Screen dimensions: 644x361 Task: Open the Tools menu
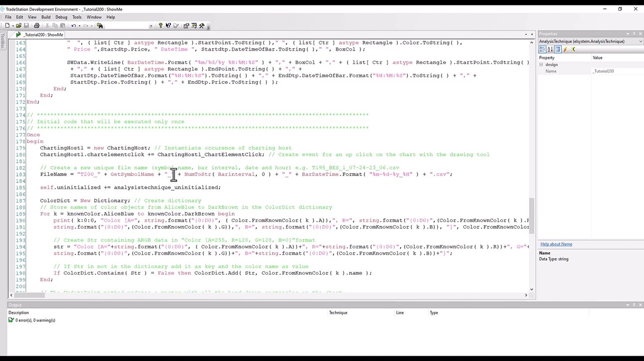coord(77,17)
